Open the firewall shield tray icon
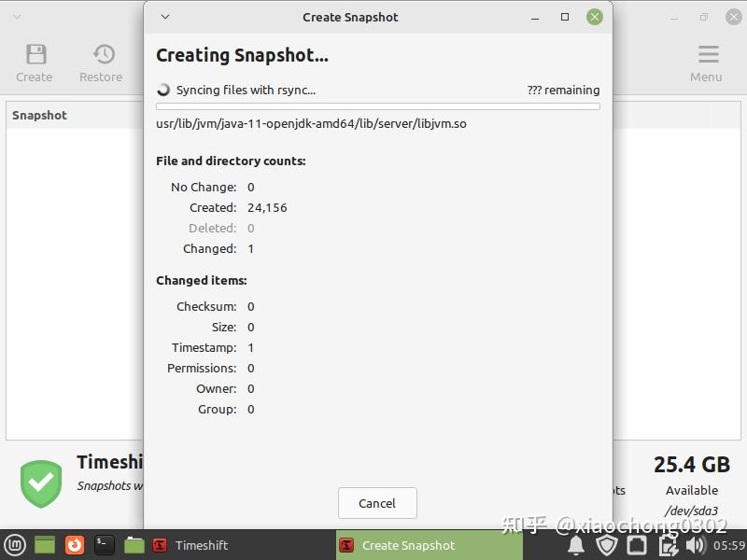747x560 pixels. click(x=608, y=545)
